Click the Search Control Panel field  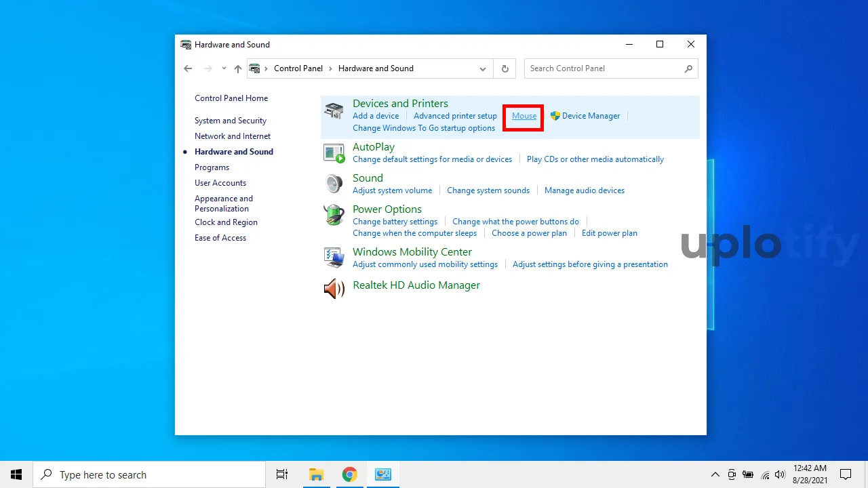604,68
